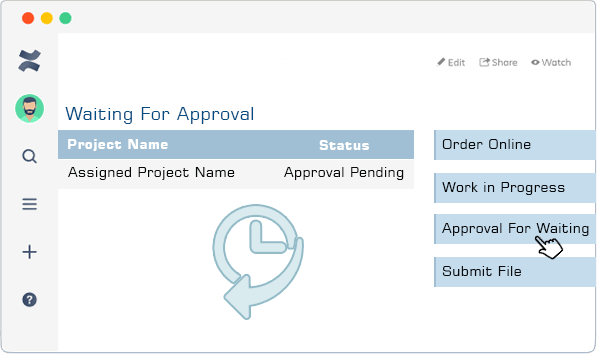Toggle Watch eye icon for page

[535, 62]
